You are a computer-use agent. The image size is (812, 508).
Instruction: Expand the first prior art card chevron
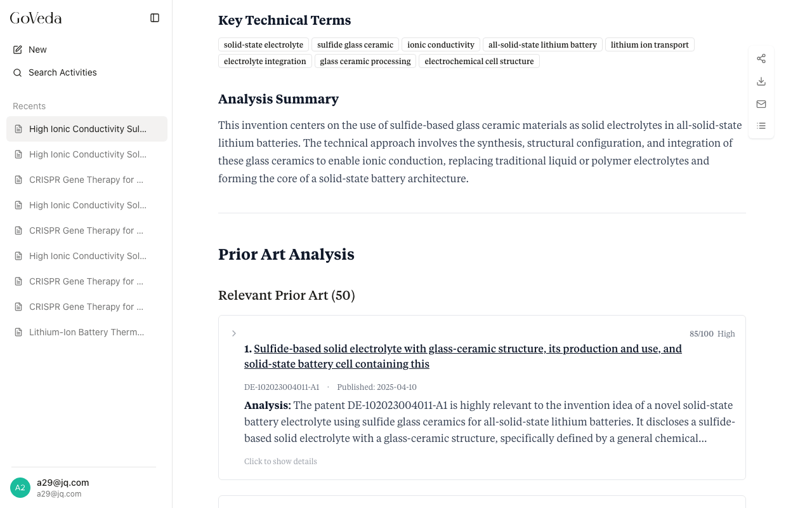[x=234, y=333]
